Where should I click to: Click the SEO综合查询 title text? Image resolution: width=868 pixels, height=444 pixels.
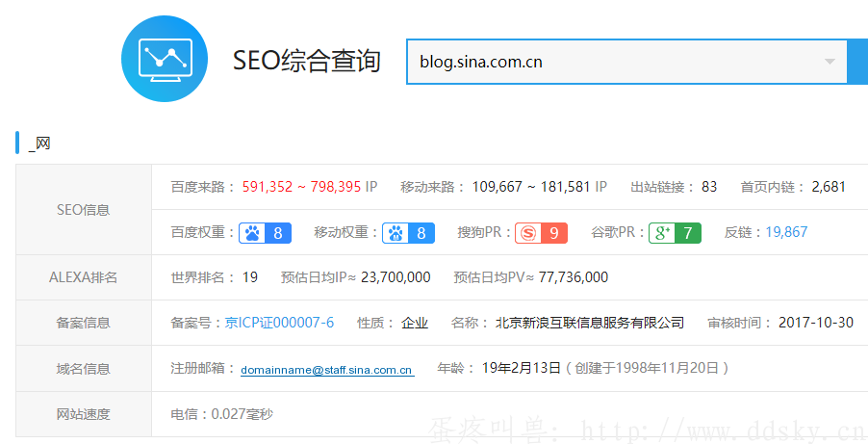coord(307,62)
